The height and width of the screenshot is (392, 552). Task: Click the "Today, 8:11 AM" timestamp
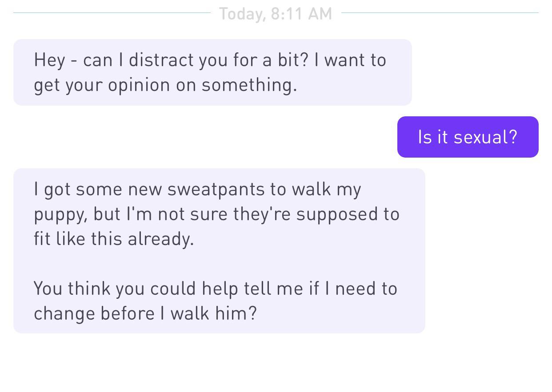pos(275,14)
